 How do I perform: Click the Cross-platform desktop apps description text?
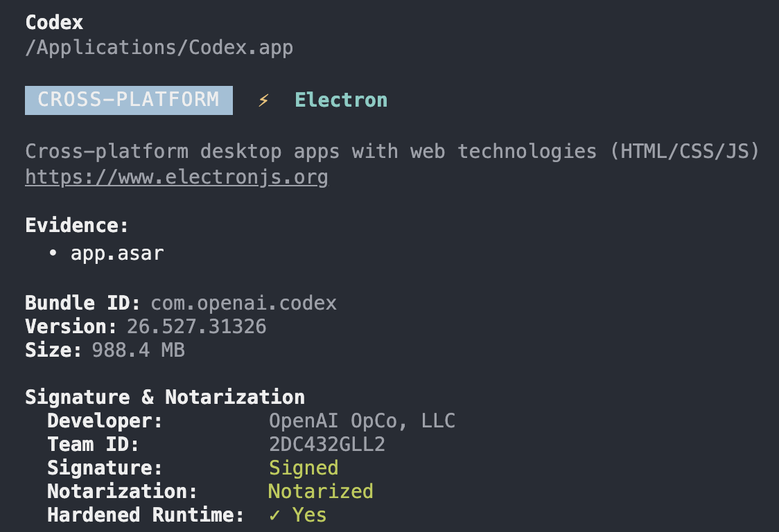coord(392,152)
